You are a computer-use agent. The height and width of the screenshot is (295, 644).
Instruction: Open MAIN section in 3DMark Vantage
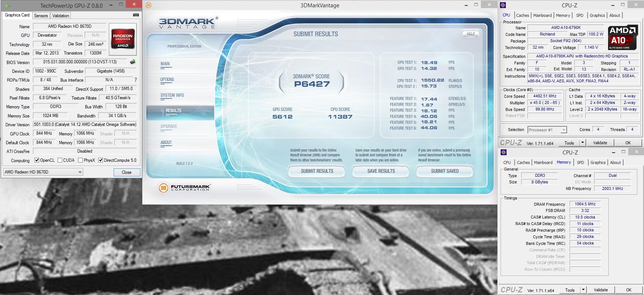tap(165, 64)
